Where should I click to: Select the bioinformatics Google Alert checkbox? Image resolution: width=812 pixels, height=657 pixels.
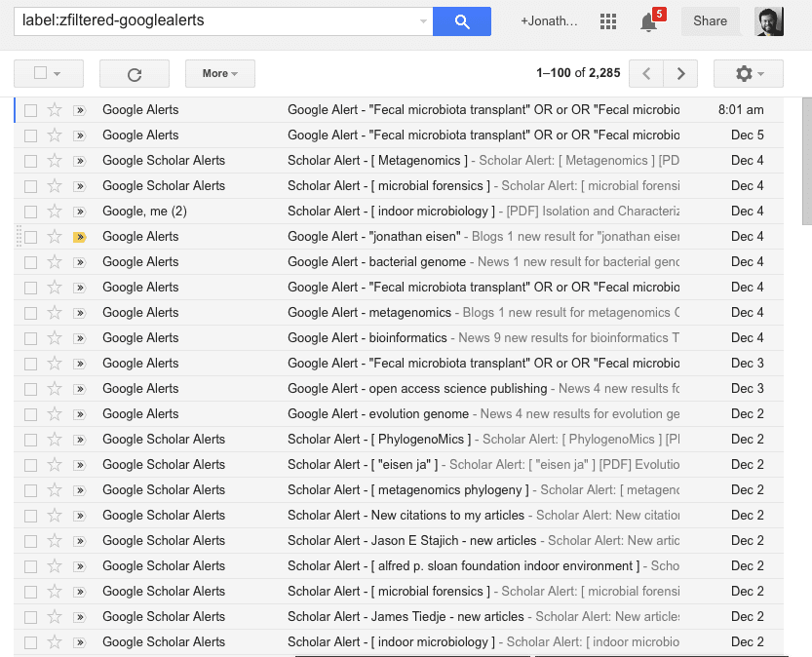31,338
